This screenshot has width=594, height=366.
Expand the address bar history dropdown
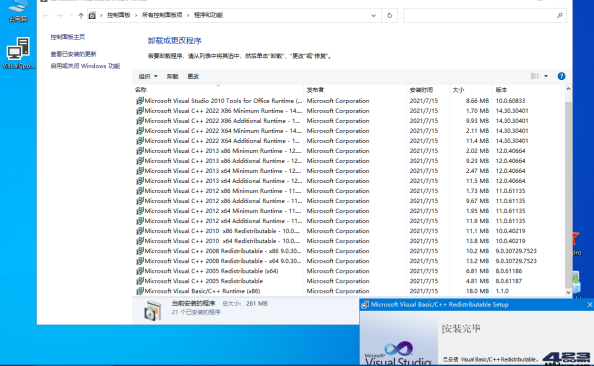(x=374, y=16)
